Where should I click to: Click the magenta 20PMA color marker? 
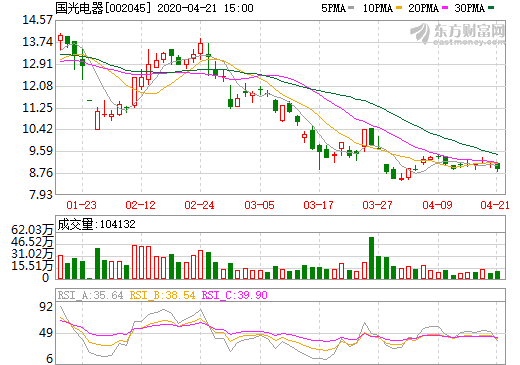445,8
